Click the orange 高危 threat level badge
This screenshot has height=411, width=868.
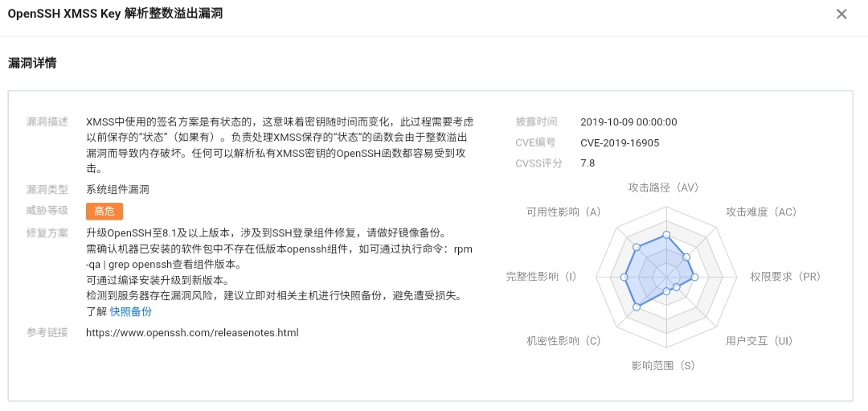point(104,211)
